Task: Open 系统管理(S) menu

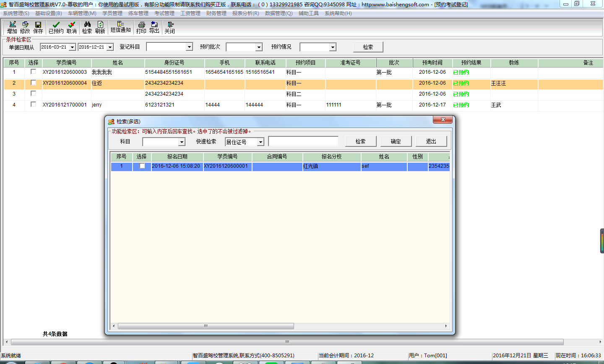Action: tap(16, 13)
